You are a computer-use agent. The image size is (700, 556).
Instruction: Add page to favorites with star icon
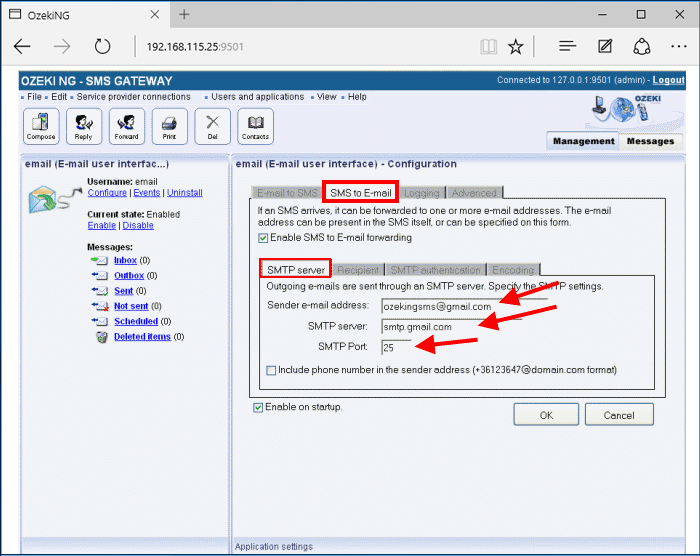coord(516,46)
